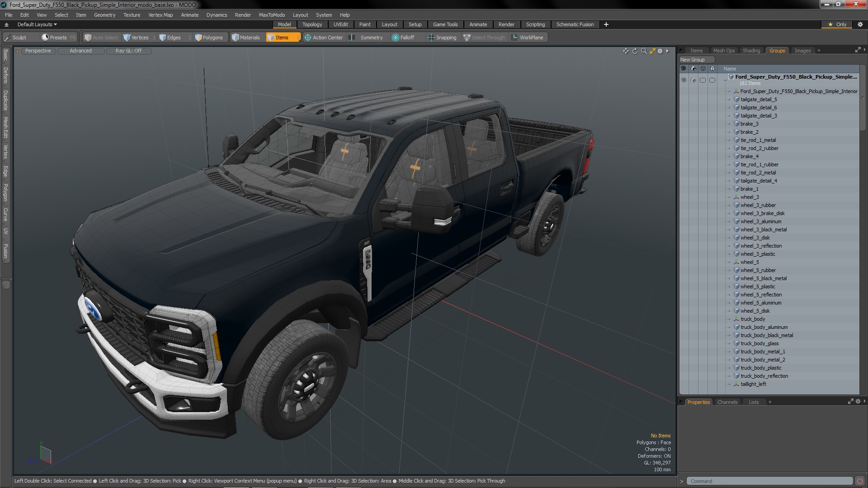The image size is (868, 488).
Task: Click the Name column header
Action: coord(730,69)
